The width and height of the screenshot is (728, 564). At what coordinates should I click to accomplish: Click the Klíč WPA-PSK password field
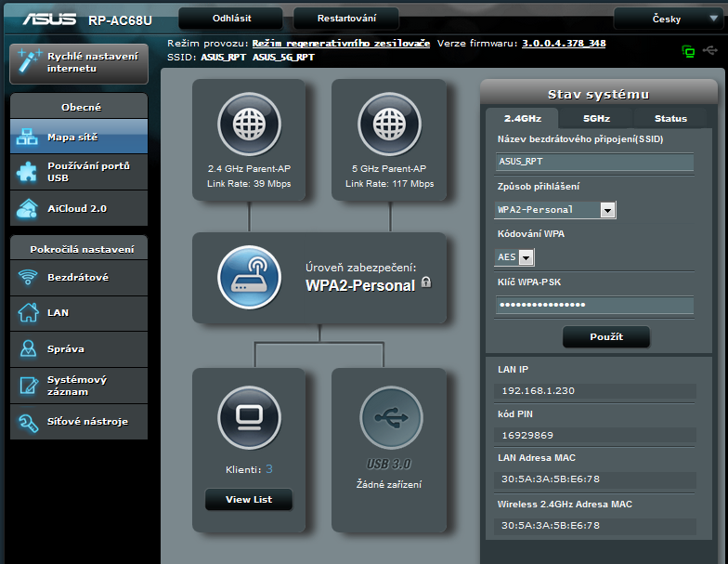coord(594,305)
